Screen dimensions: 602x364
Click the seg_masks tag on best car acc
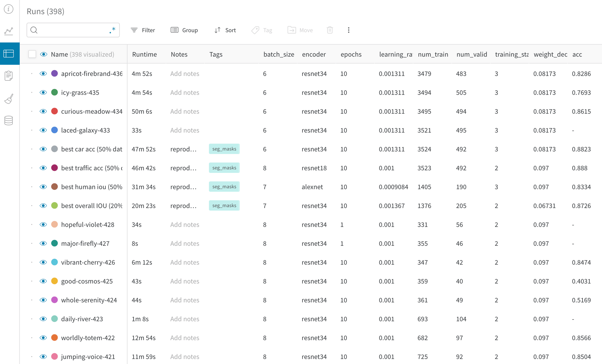pos(224,149)
